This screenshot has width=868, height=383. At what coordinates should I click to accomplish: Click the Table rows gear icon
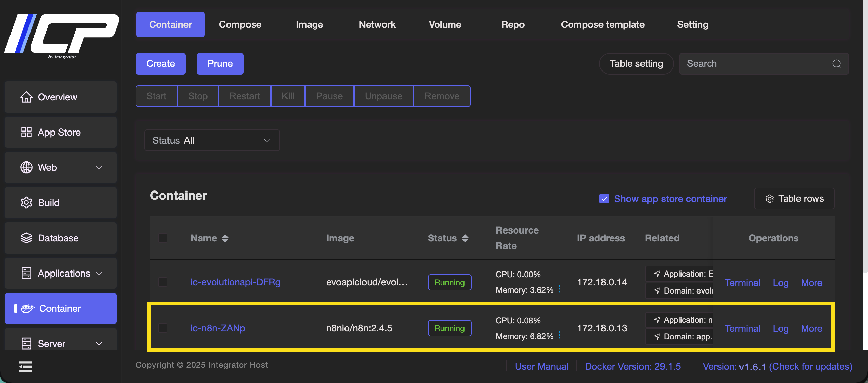[x=770, y=199]
